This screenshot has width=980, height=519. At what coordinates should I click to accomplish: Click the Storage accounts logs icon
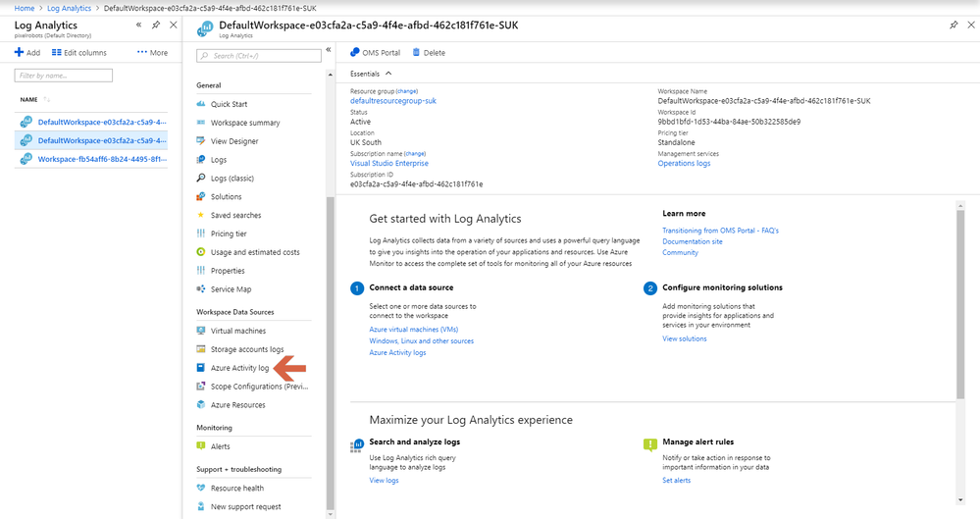pos(201,349)
